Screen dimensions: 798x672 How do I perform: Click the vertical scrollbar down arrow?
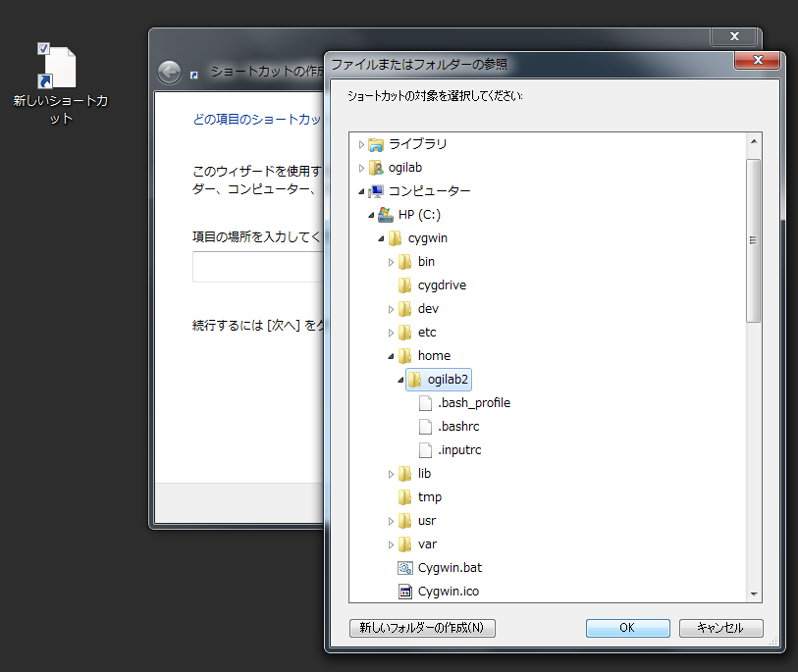click(754, 594)
